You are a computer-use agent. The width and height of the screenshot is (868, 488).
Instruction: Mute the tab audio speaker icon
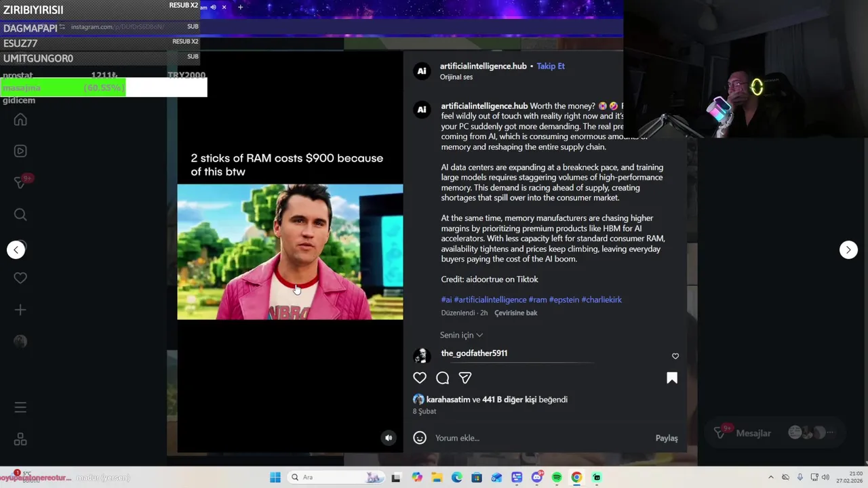(213, 7)
